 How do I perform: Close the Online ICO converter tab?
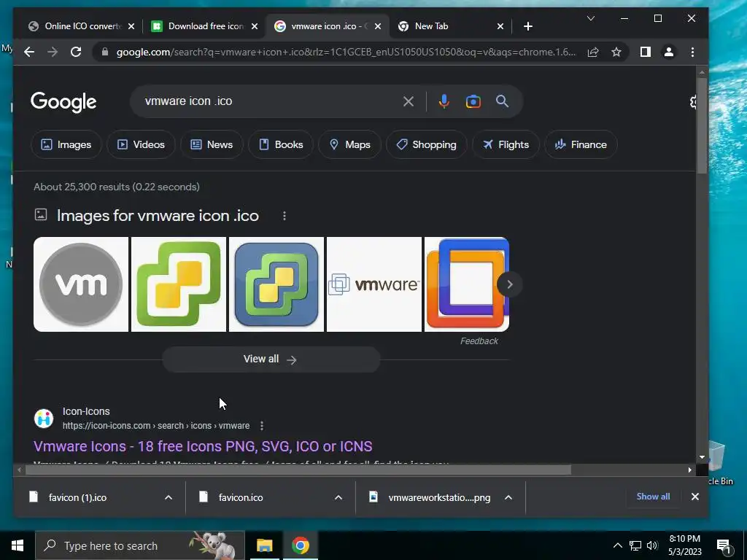131,26
